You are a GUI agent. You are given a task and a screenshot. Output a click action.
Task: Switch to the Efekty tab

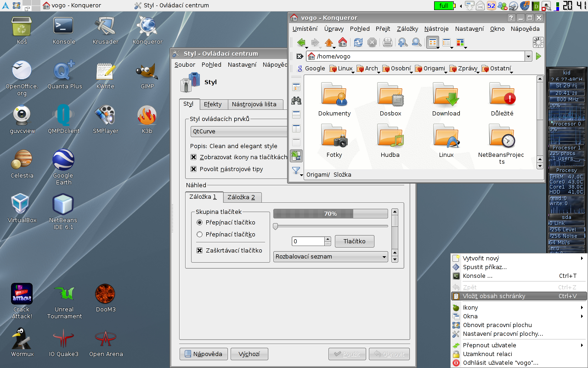coord(213,104)
